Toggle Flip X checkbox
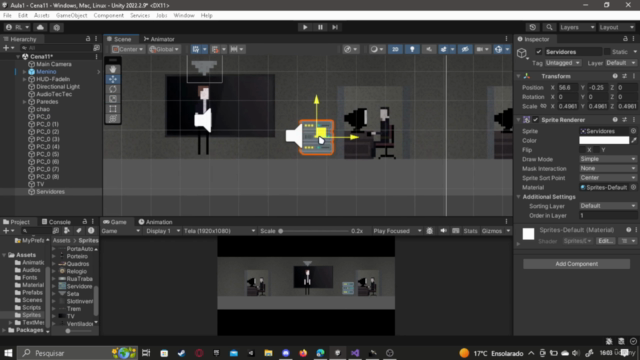The height and width of the screenshot is (360, 640). [582, 150]
